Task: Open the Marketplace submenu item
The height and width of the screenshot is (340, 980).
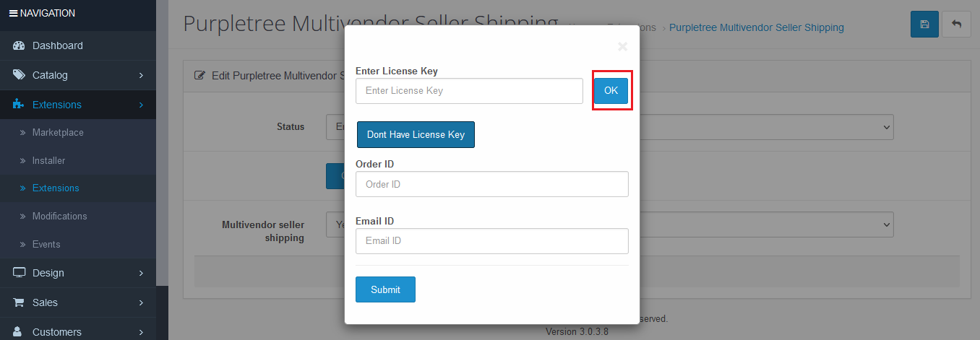Action: [58, 133]
